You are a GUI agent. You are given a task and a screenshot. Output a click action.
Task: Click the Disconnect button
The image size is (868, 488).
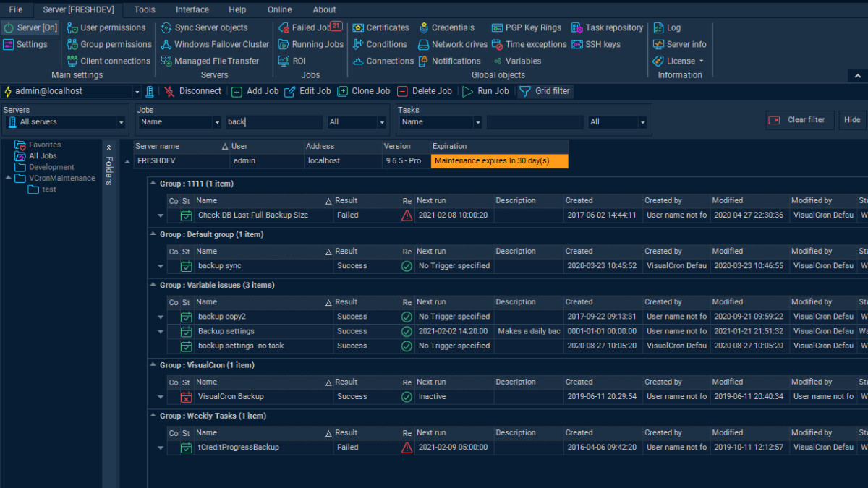(x=193, y=91)
